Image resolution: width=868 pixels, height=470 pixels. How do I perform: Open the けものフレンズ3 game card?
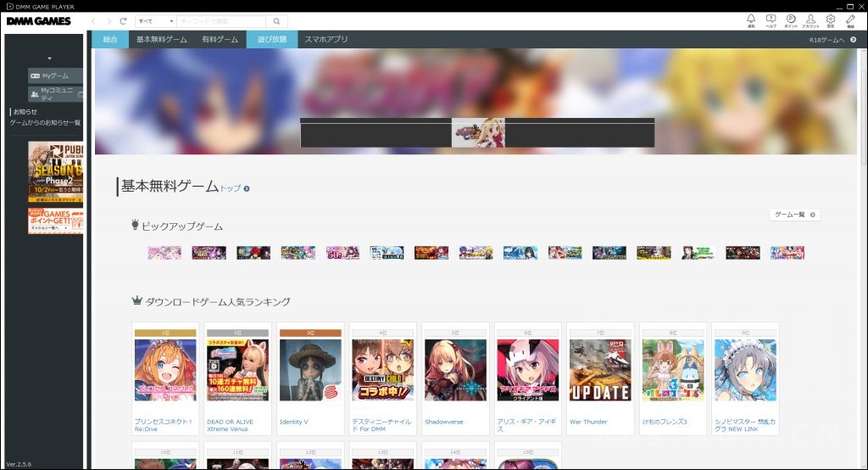pyautogui.click(x=672, y=379)
